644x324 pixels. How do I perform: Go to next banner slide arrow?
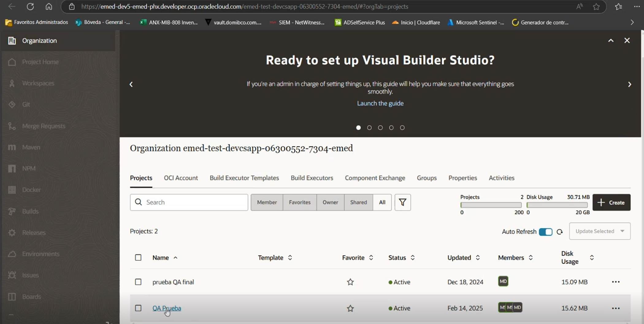click(x=630, y=84)
